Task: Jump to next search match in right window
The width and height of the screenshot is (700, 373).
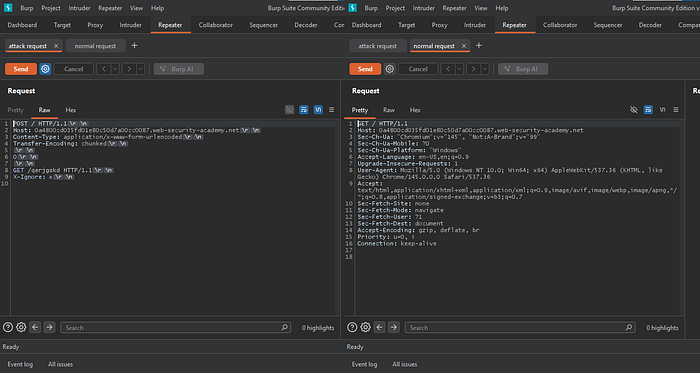Action: pos(393,327)
